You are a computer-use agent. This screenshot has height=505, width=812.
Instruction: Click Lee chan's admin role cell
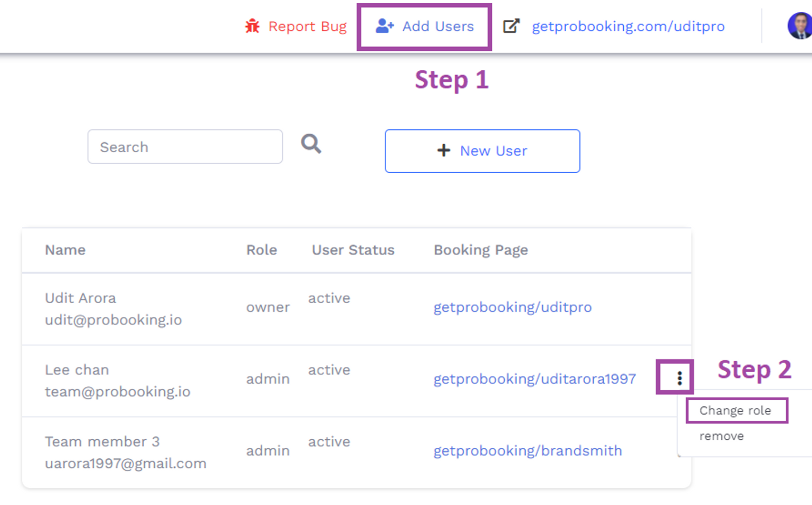(268, 379)
